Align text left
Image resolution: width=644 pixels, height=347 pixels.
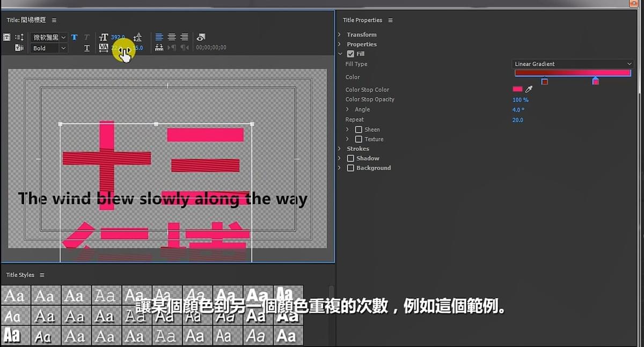(x=159, y=38)
